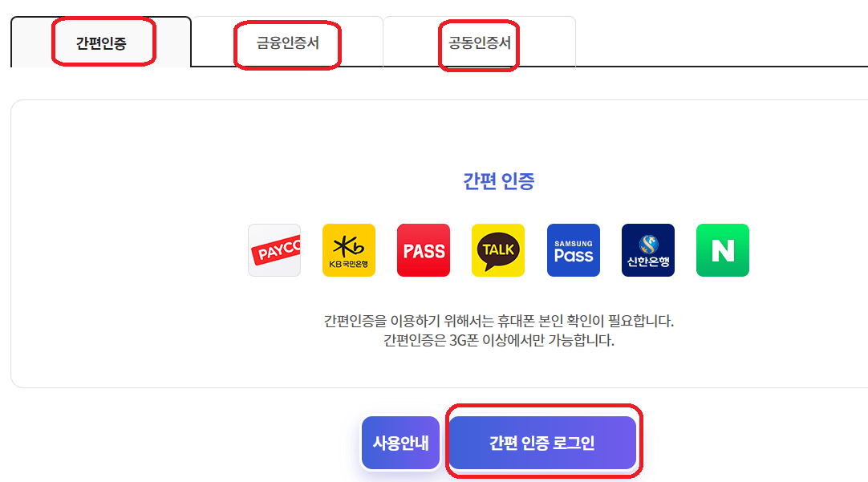This screenshot has width=868, height=482.
Task: Click the KB국민은행 caption under the KB star logo
Action: 349,264
